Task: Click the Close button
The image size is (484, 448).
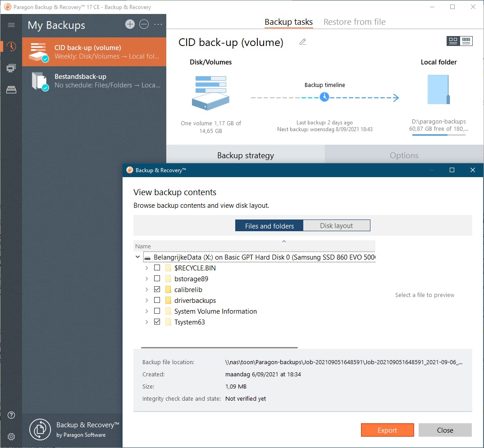Action: click(x=445, y=430)
